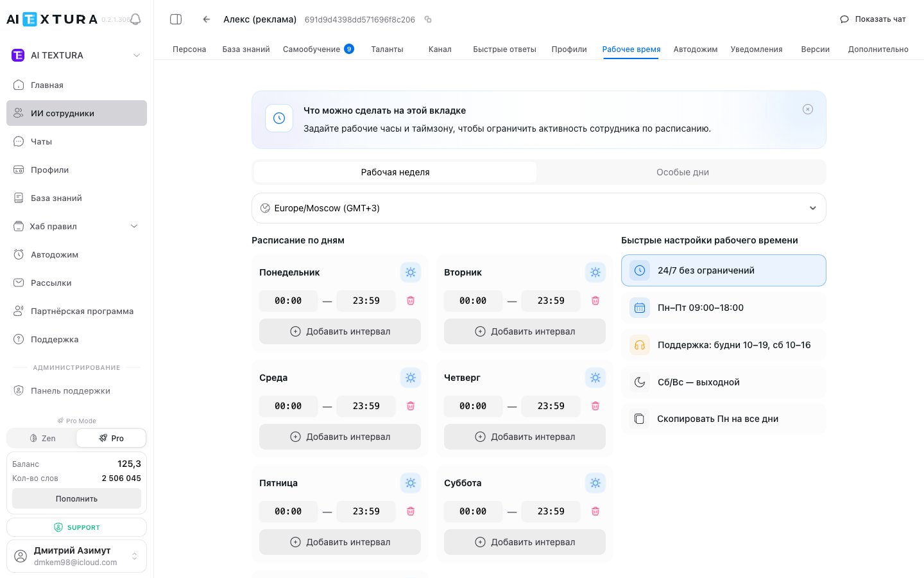Toggle Tuesday sun day-mode icon
924x578 pixels.
[595, 272]
